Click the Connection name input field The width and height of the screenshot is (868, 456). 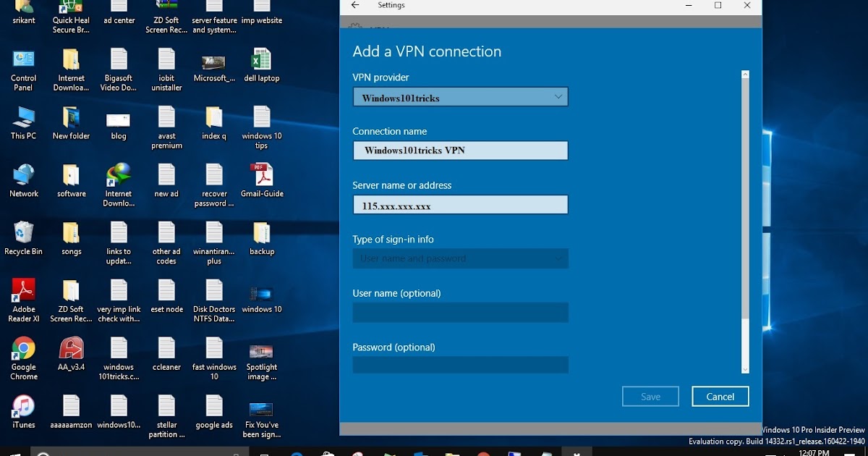coord(460,151)
